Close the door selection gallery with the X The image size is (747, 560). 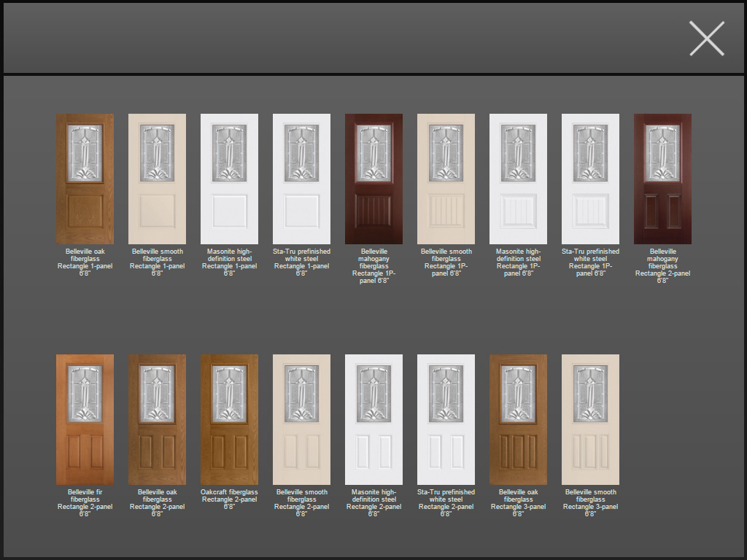[706, 39]
